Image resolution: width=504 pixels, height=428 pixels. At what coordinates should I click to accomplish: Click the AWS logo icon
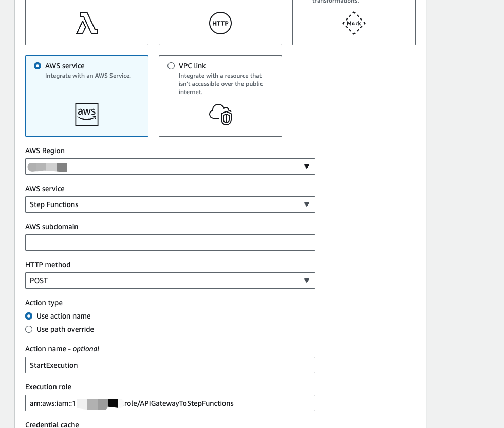pos(87,115)
